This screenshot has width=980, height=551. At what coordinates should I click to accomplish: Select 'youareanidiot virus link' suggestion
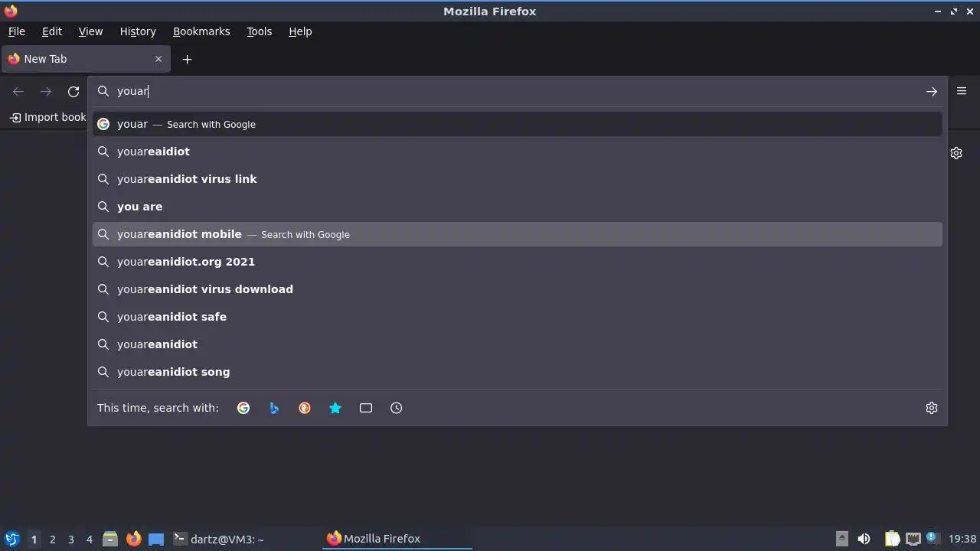click(x=518, y=179)
